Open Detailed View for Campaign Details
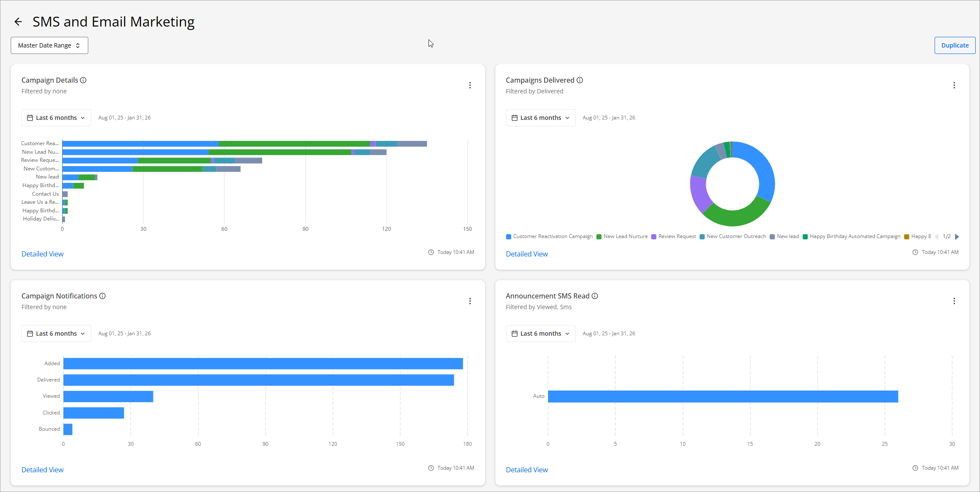The width and height of the screenshot is (980, 492). tap(42, 254)
